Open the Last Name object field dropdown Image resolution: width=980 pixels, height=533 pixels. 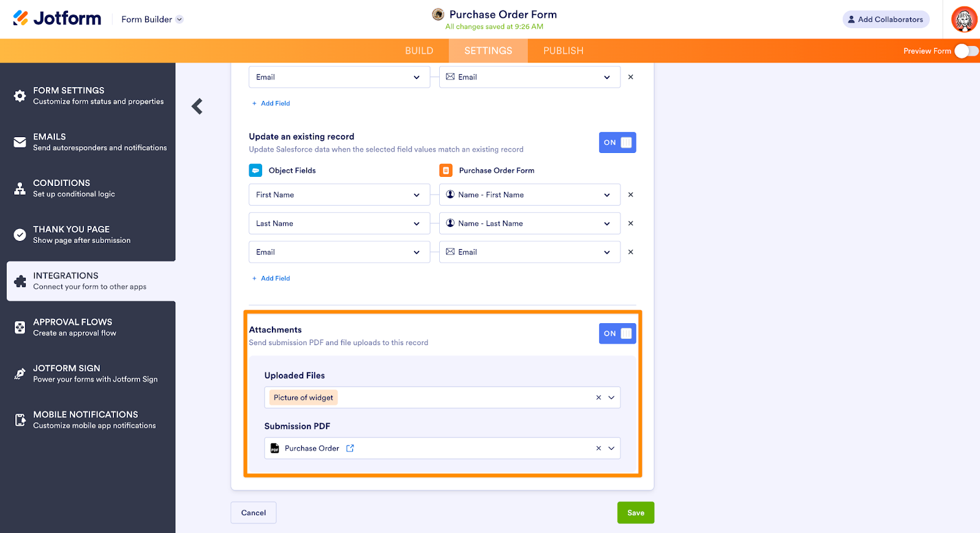[x=339, y=223]
